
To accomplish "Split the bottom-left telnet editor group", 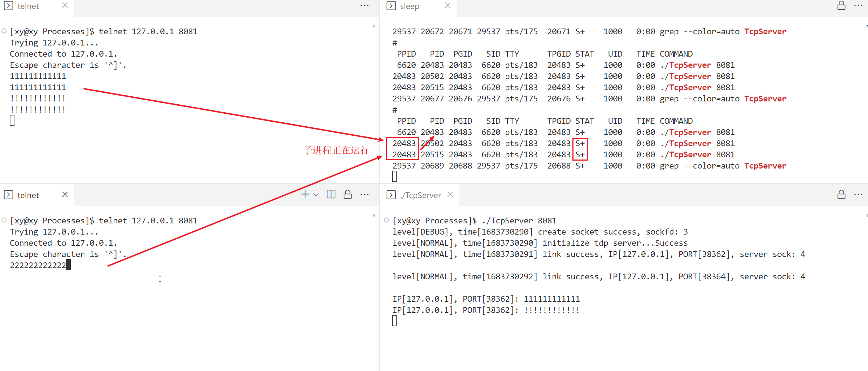I will pyautogui.click(x=331, y=195).
